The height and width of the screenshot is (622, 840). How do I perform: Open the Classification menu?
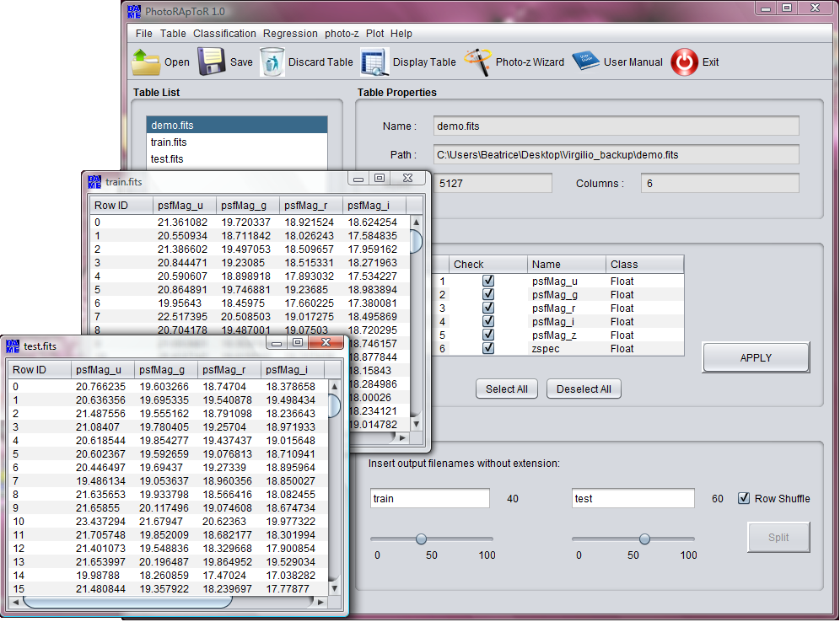click(x=224, y=33)
